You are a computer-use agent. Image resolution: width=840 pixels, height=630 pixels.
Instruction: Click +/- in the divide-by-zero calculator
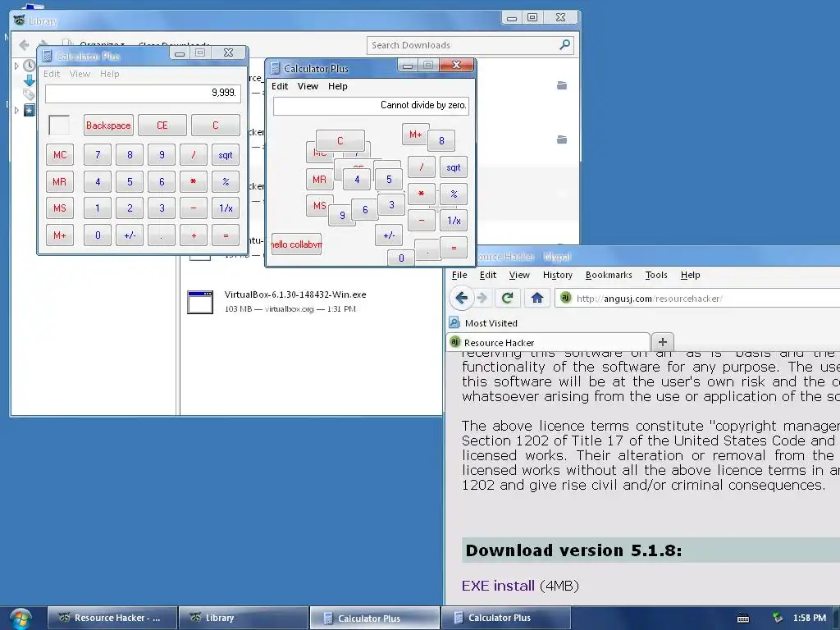point(389,235)
